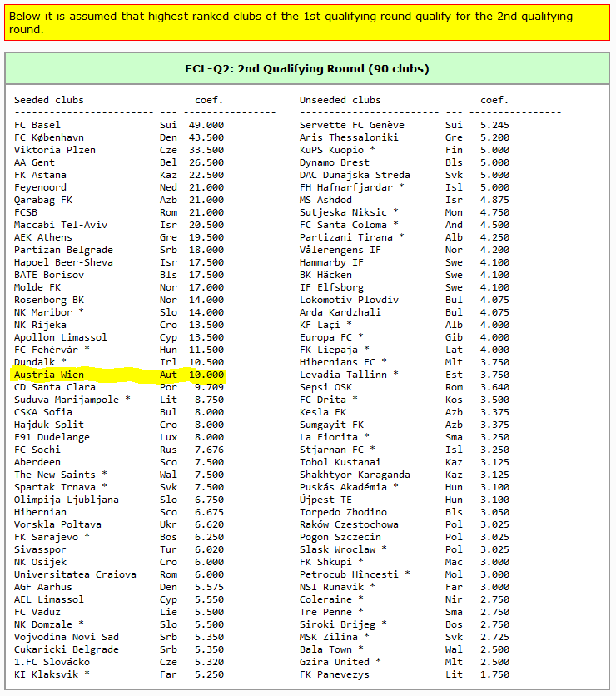Click 'F91 Dudelange' club name
Viewport: 616px width, 696px height.
tap(52, 437)
